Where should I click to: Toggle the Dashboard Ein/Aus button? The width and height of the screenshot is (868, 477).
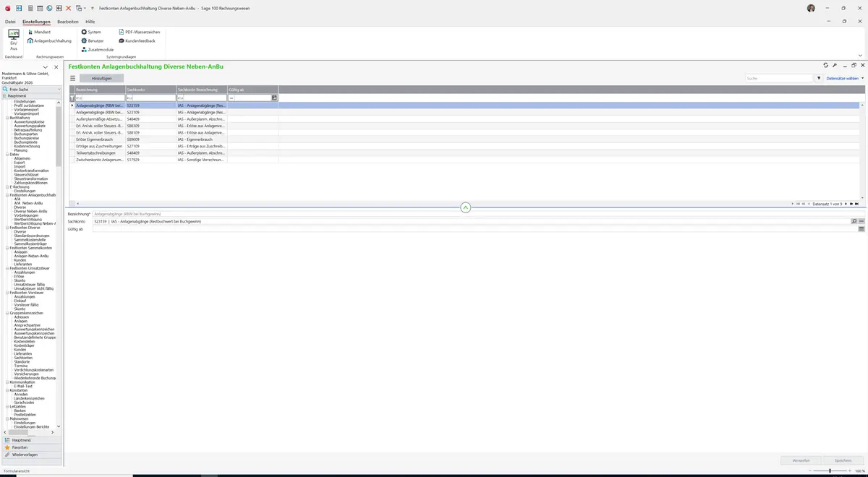pos(13,40)
